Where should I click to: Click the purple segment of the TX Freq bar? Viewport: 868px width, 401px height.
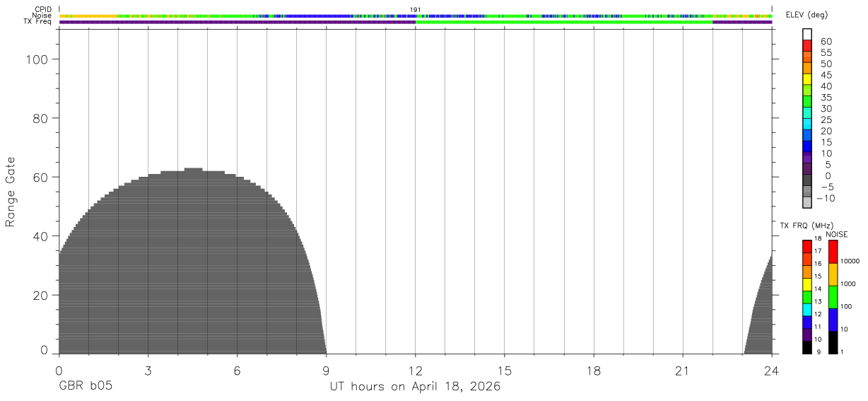click(x=237, y=22)
